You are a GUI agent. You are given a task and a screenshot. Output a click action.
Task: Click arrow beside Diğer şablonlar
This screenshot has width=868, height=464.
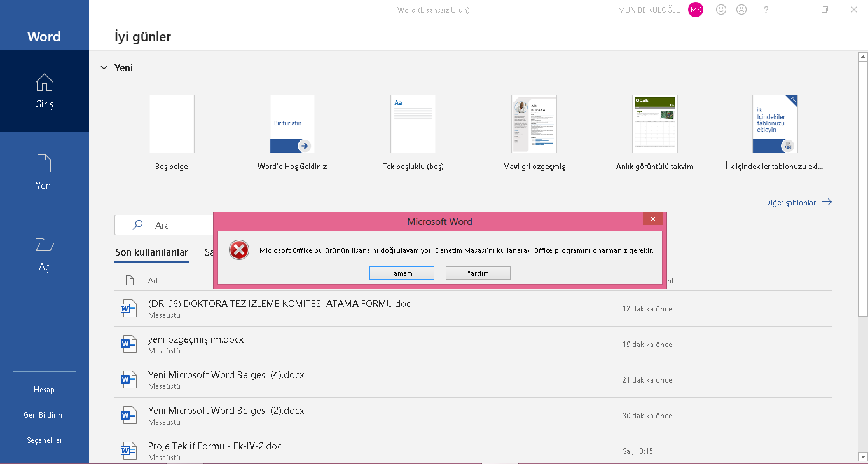click(x=827, y=202)
